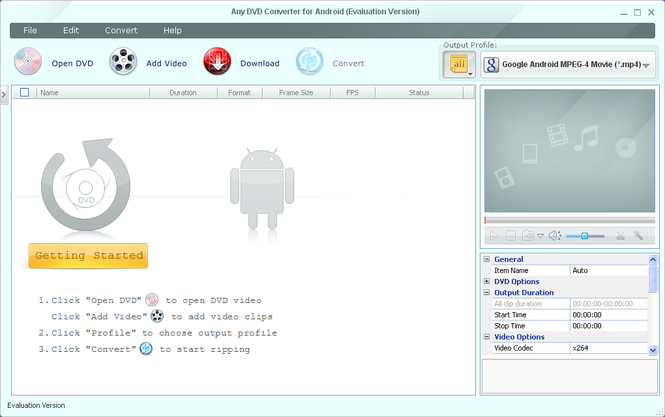Image resolution: width=665 pixels, height=417 pixels.
Task: Open the snapshot options dropdown arrow
Action: click(x=540, y=236)
